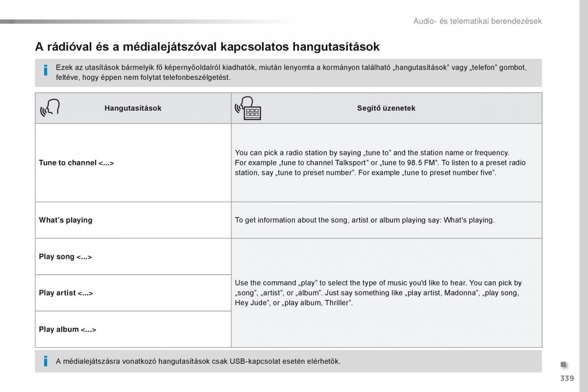588x392 pixels.
Task: Click the help text 'To get information about the song'
Action: point(365,220)
